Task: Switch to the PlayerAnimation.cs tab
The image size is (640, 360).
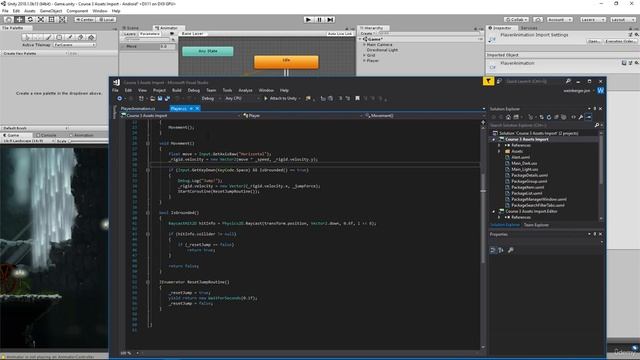Action: point(138,109)
